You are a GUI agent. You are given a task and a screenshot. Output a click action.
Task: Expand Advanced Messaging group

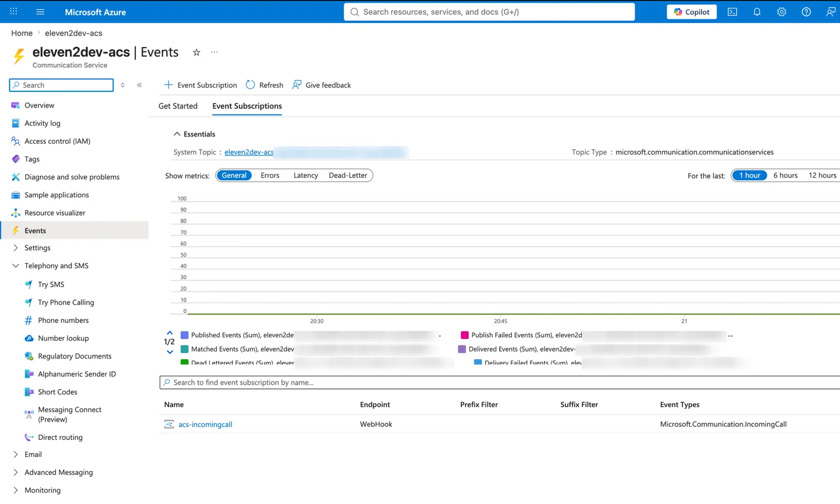tap(15, 472)
